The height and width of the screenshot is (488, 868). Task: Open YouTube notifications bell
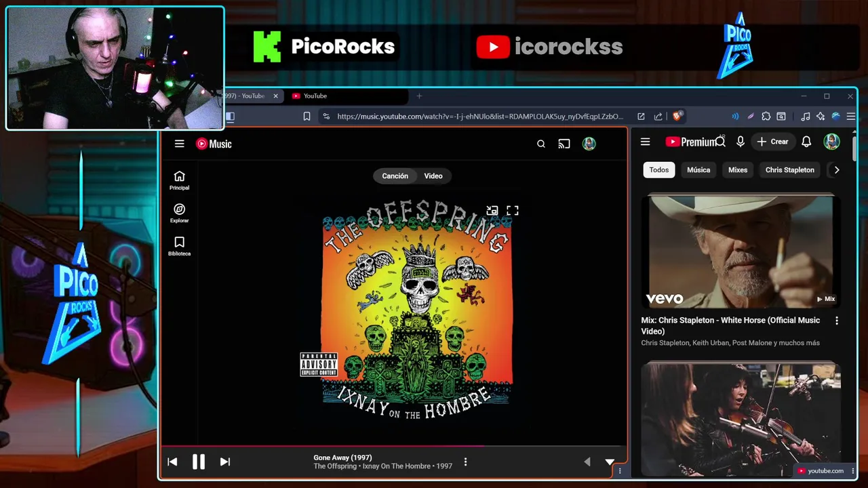806,142
